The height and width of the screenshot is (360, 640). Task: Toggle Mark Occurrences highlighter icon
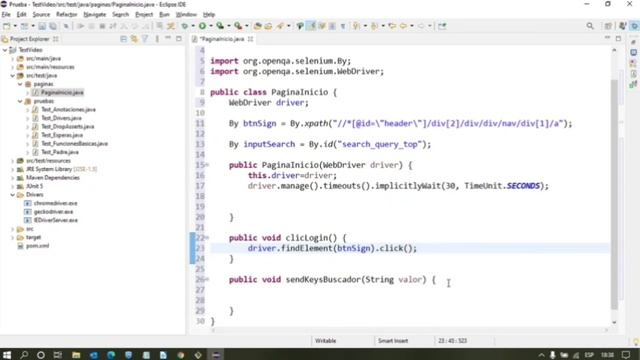(311, 26)
